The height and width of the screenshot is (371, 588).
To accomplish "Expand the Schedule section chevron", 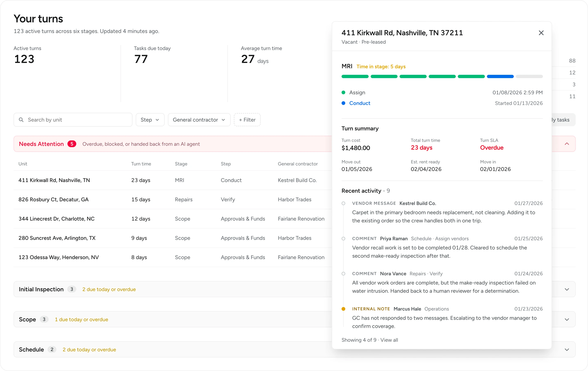I will 567,350.
